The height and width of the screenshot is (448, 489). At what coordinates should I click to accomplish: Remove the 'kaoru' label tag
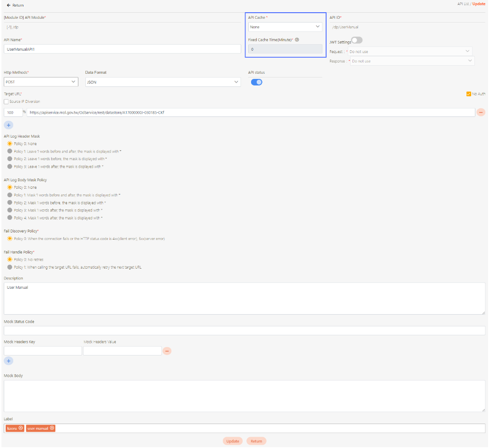pyautogui.click(x=21, y=428)
